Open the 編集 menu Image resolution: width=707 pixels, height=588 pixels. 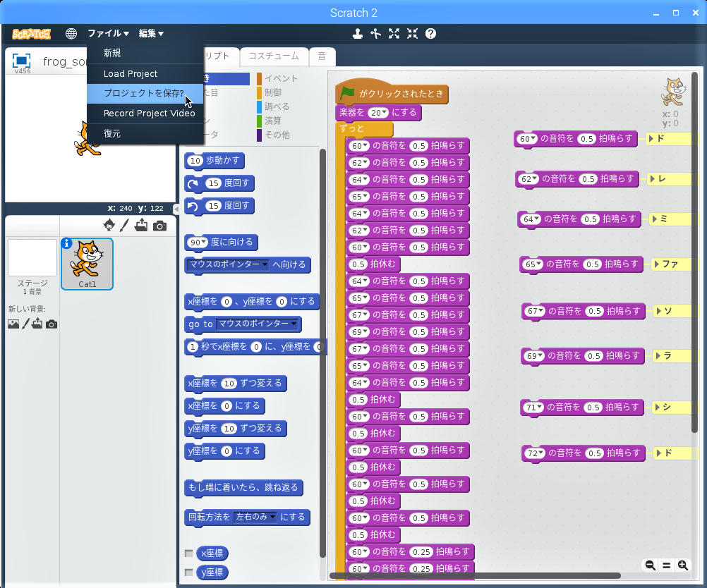click(x=151, y=33)
